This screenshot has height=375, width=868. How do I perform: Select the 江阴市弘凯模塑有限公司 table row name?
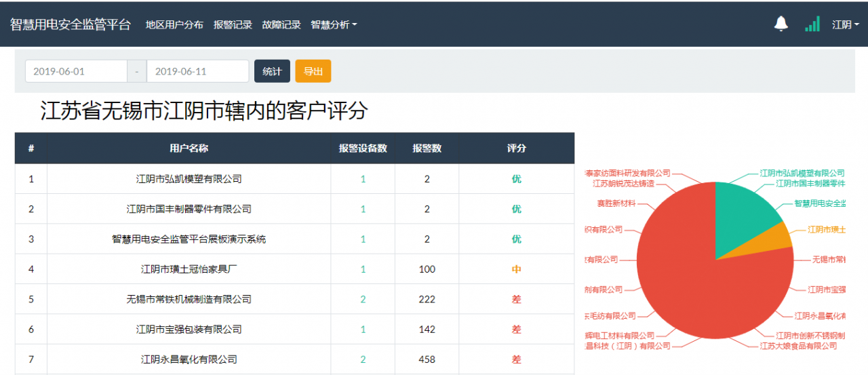pos(189,180)
